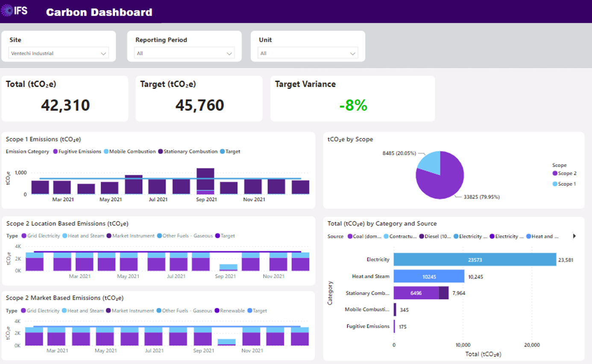
Task: Expand the legend's right arrow for more sources
Action: pos(574,236)
